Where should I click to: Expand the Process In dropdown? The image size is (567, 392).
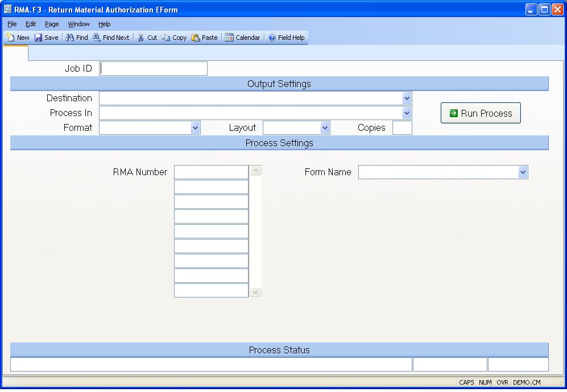(407, 113)
